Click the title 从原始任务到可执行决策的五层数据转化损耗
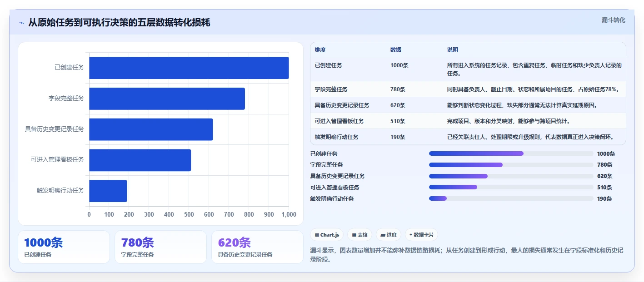The image size is (644, 282). click(x=119, y=23)
